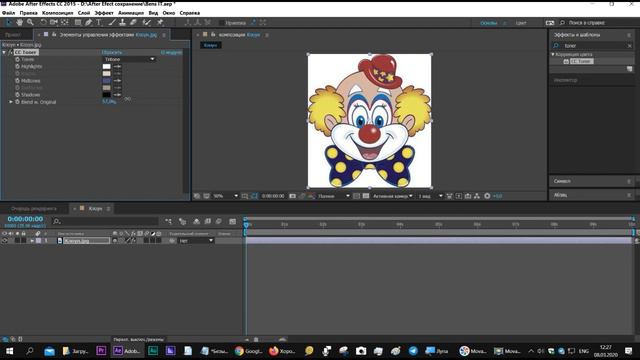Expand layer 1 properties in timeline
The width and height of the screenshot is (640, 360).
point(31,241)
